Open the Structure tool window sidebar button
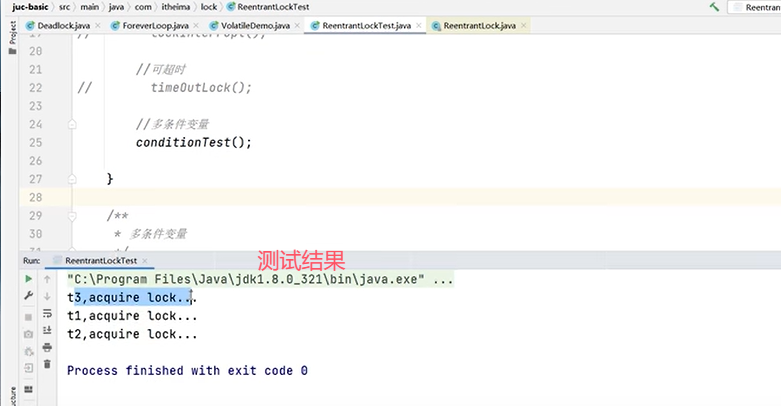The image size is (781, 406). (12, 397)
